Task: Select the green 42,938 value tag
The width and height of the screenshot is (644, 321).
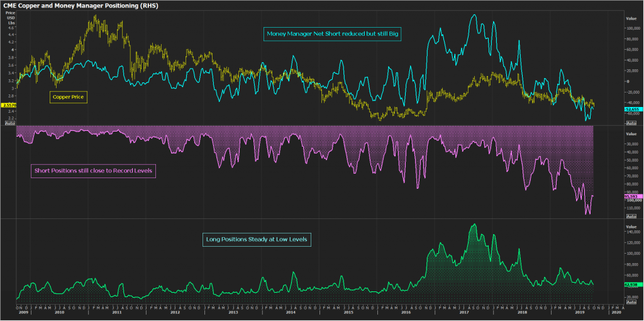Action: click(631, 284)
